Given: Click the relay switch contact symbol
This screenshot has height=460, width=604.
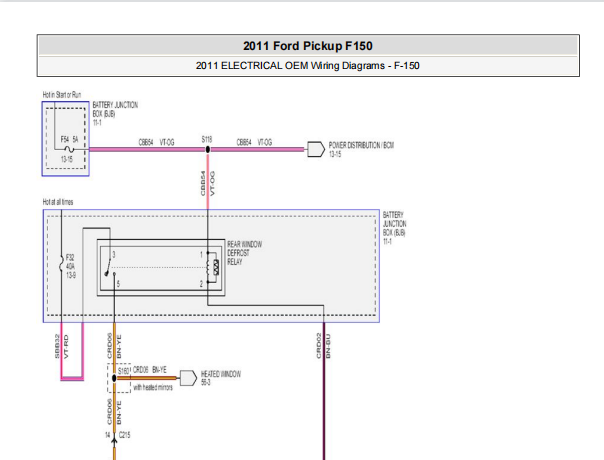Looking at the screenshot, I should (x=110, y=268).
